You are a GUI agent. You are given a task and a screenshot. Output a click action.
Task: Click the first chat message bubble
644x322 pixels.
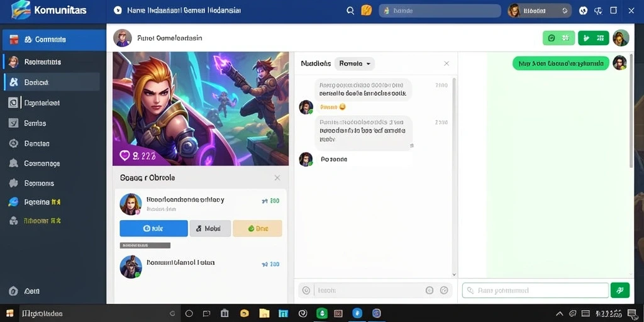coord(364,89)
